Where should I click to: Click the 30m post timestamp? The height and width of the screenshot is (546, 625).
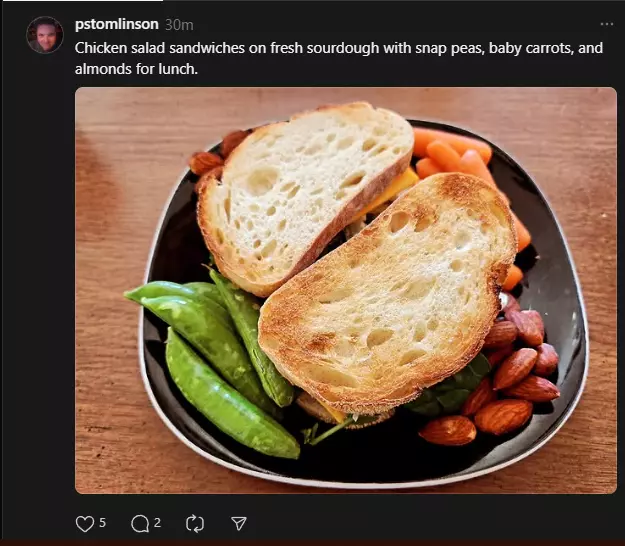pyautogui.click(x=179, y=25)
